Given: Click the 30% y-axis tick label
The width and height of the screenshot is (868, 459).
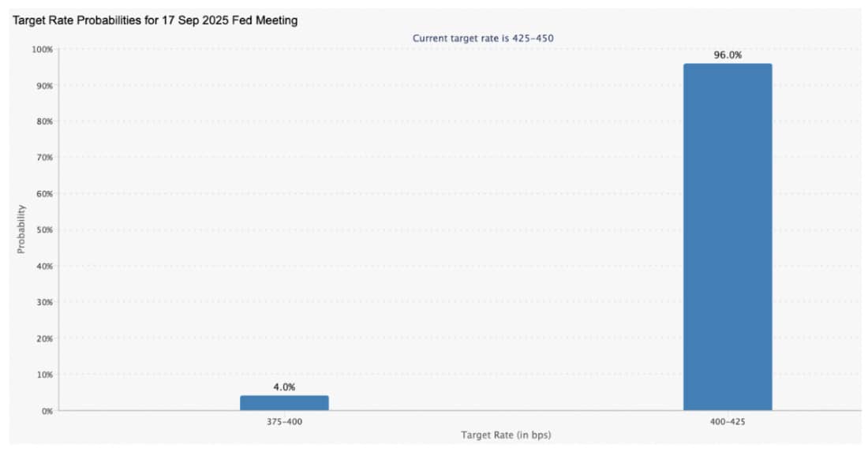Looking at the screenshot, I should [x=43, y=302].
